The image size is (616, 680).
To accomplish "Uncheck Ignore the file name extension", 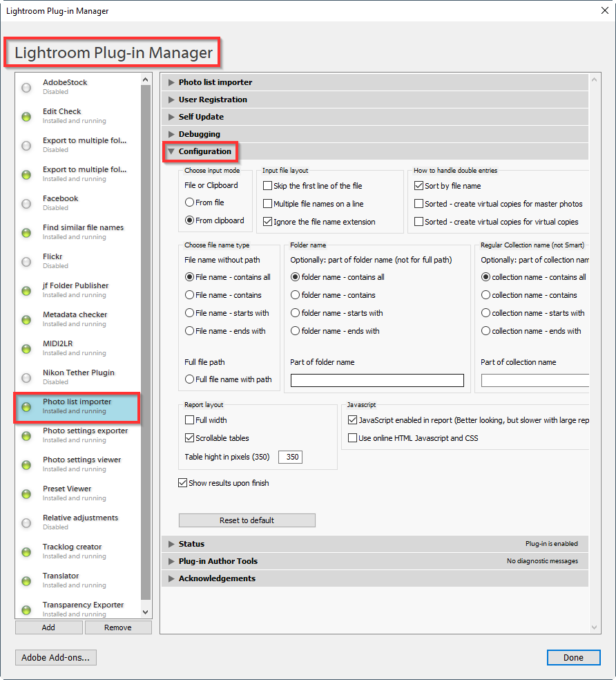I will pyautogui.click(x=268, y=222).
